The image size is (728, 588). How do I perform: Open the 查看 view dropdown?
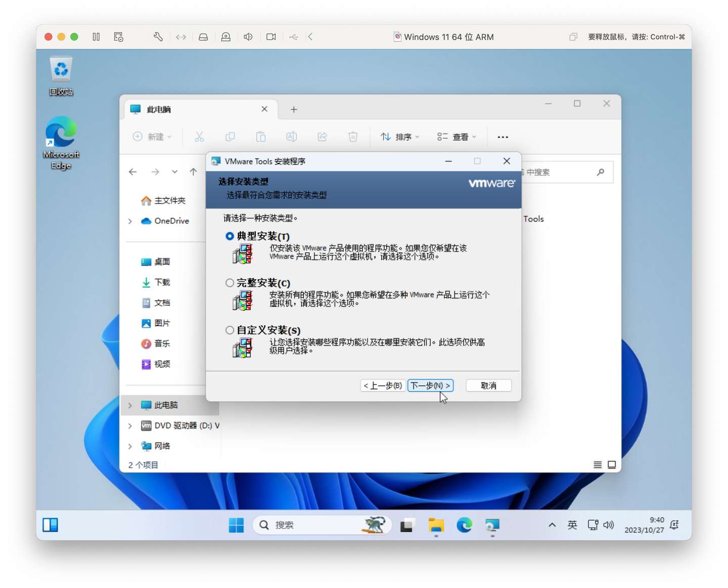[x=457, y=137]
